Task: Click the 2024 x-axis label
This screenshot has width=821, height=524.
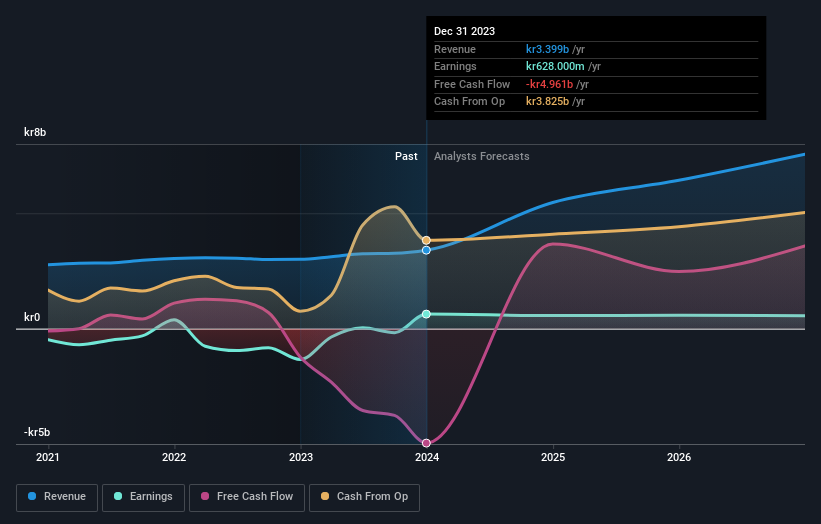Action: 427,457
